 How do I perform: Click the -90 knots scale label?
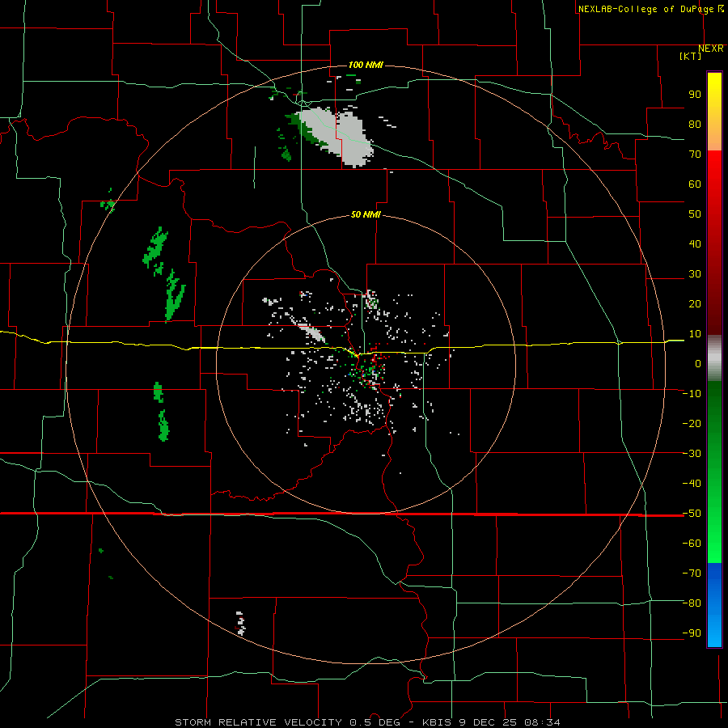pyautogui.click(x=692, y=633)
